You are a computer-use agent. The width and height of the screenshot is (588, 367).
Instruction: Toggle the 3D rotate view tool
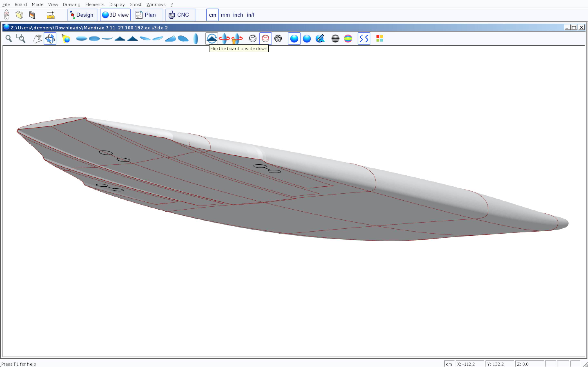50,39
